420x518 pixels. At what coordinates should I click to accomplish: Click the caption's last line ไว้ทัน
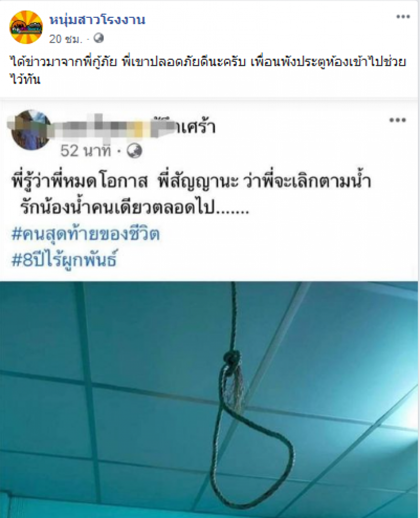[25, 79]
